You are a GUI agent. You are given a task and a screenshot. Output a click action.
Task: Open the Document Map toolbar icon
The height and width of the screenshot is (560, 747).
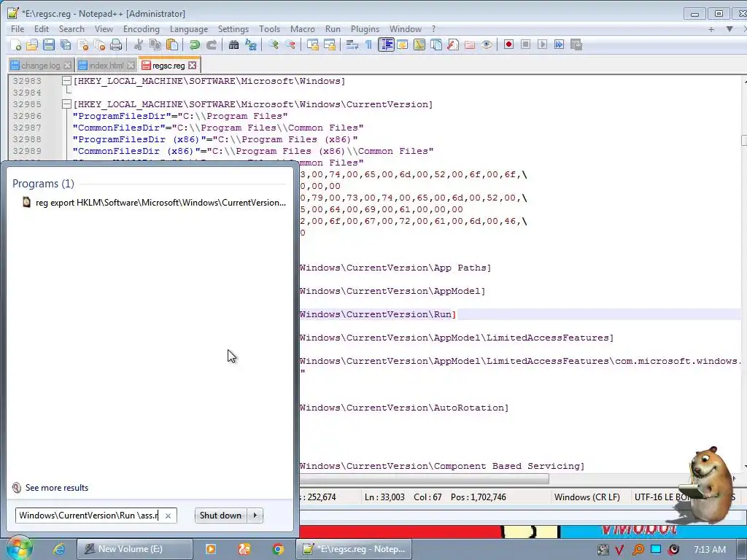pyautogui.click(x=419, y=44)
